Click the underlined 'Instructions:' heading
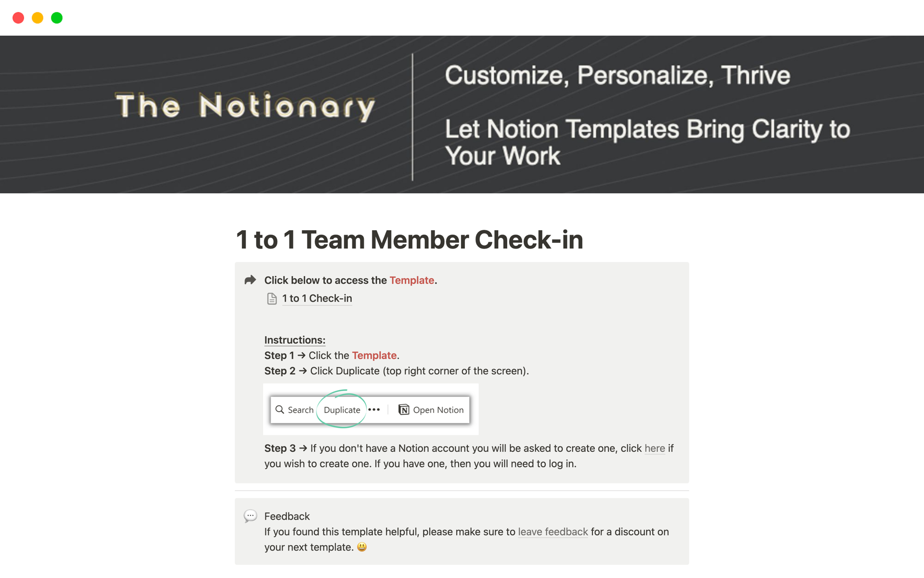924x578 pixels. tap(295, 340)
